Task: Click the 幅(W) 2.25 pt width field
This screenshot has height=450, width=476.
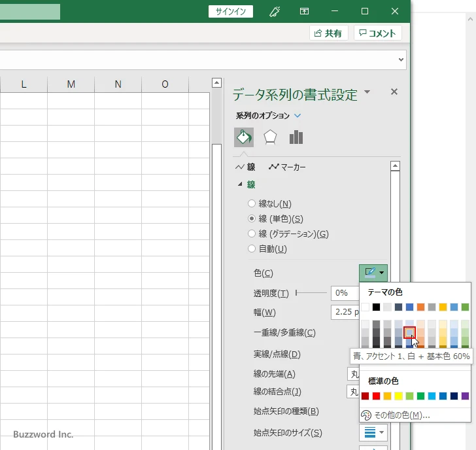Action: pos(345,312)
